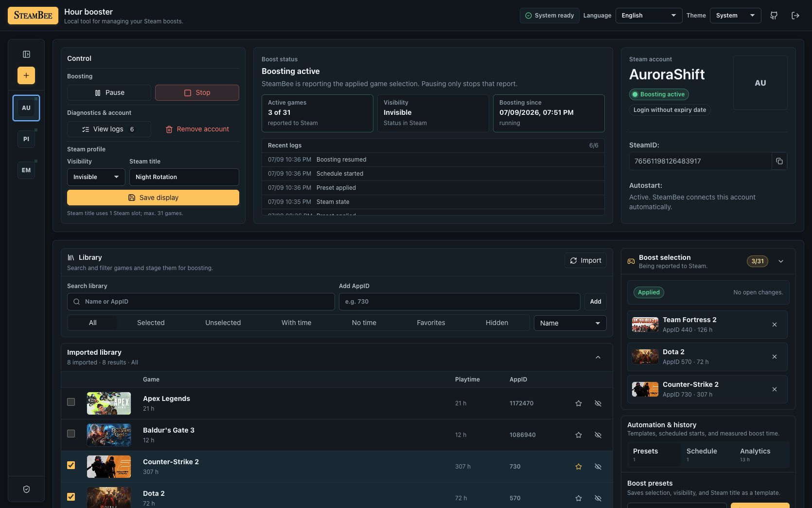Switch to the Analytics tab
The width and height of the screenshot is (812, 508).
pyautogui.click(x=761, y=455)
